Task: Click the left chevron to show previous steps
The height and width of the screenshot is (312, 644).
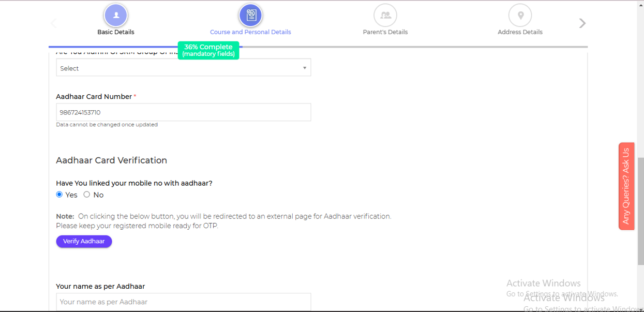Action: [54, 23]
